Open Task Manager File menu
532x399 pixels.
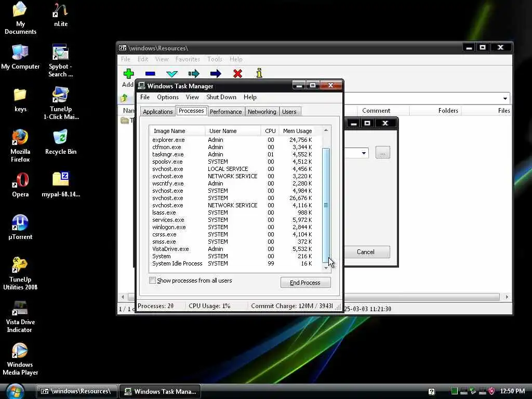point(145,97)
